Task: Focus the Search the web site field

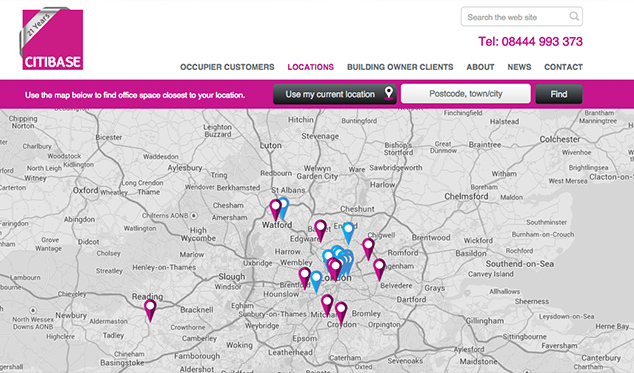Action: 522,17
